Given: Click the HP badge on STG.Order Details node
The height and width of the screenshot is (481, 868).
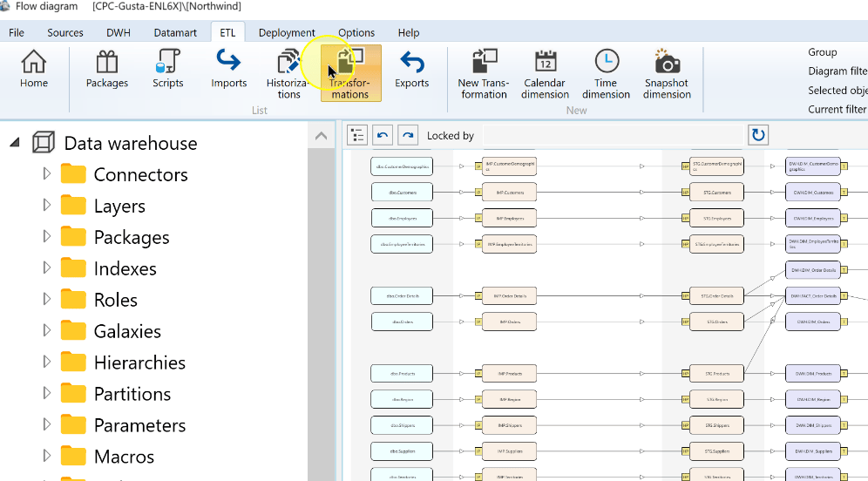Looking at the screenshot, I should (x=685, y=295).
